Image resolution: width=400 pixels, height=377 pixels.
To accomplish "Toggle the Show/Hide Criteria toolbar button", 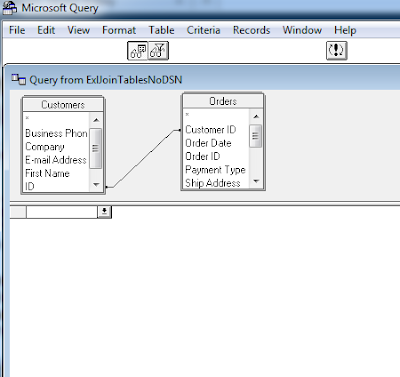I will click(x=158, y=51).
